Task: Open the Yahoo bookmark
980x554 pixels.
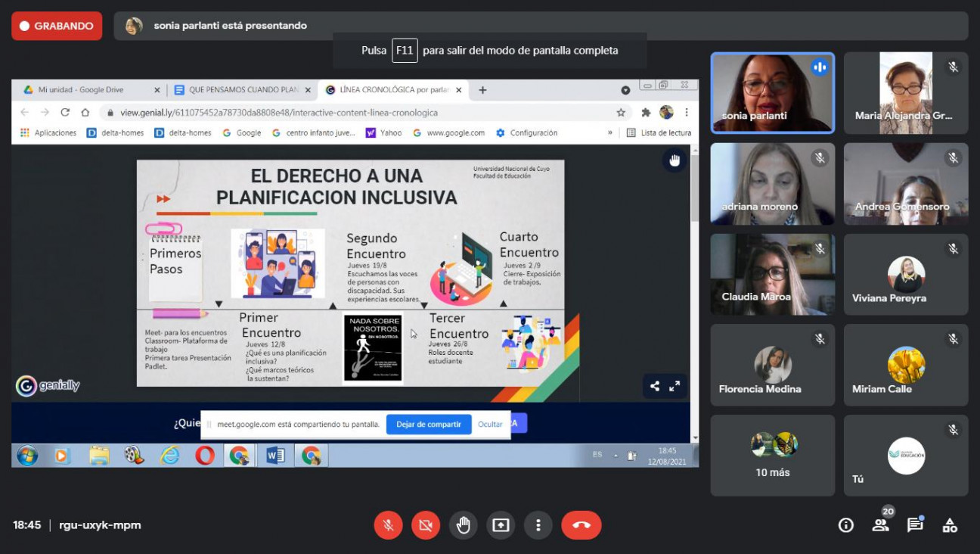Action: [383, 132]
